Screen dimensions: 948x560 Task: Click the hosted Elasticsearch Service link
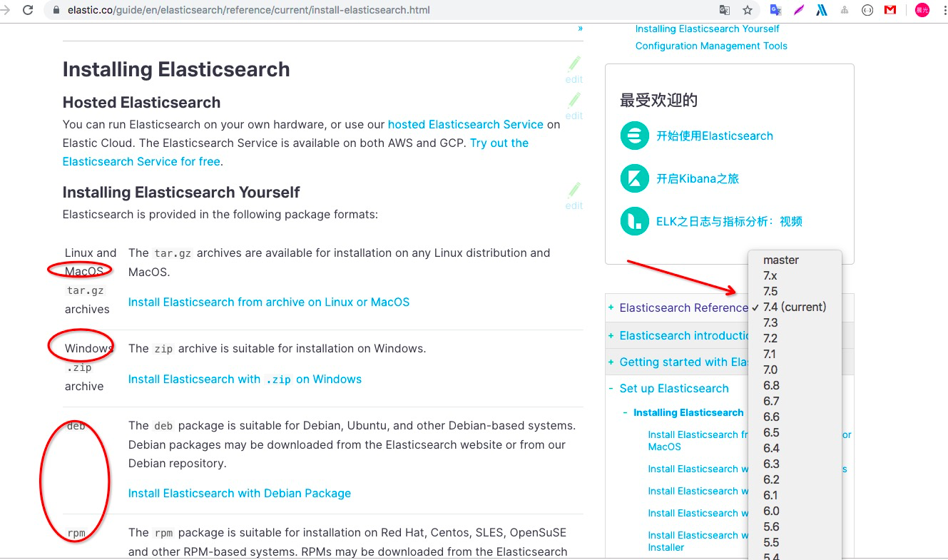point(465,124)
